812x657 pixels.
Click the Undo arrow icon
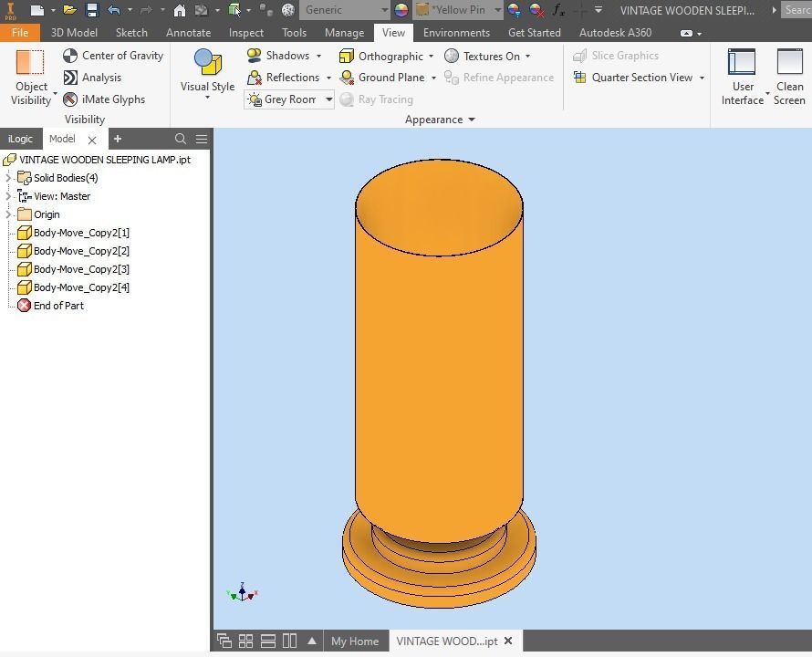point(114,10)
